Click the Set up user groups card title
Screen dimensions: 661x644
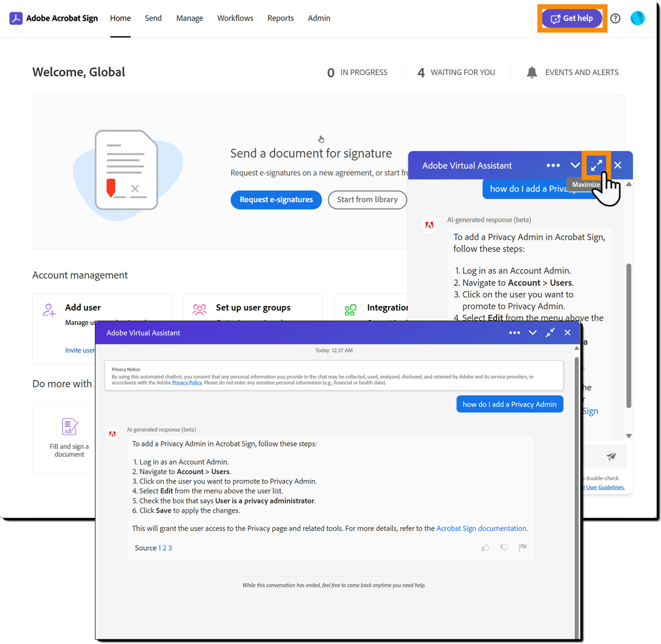tap(253, 307)
